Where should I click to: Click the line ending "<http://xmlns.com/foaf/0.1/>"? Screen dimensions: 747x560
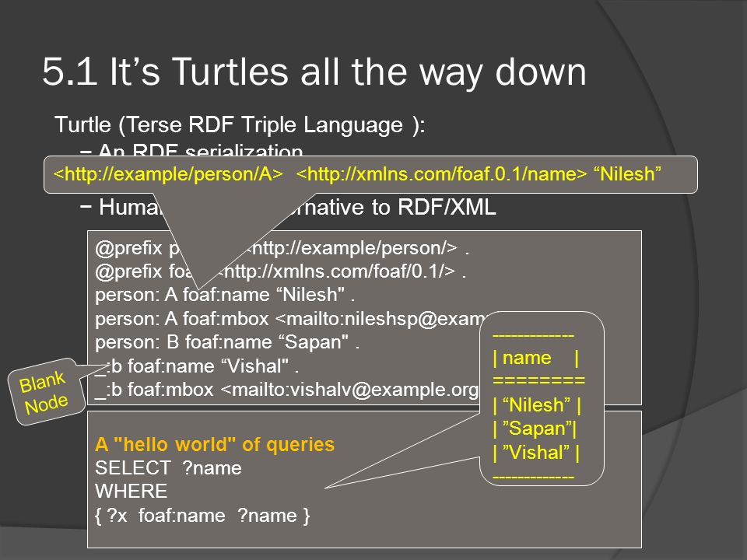coord(280,271)
